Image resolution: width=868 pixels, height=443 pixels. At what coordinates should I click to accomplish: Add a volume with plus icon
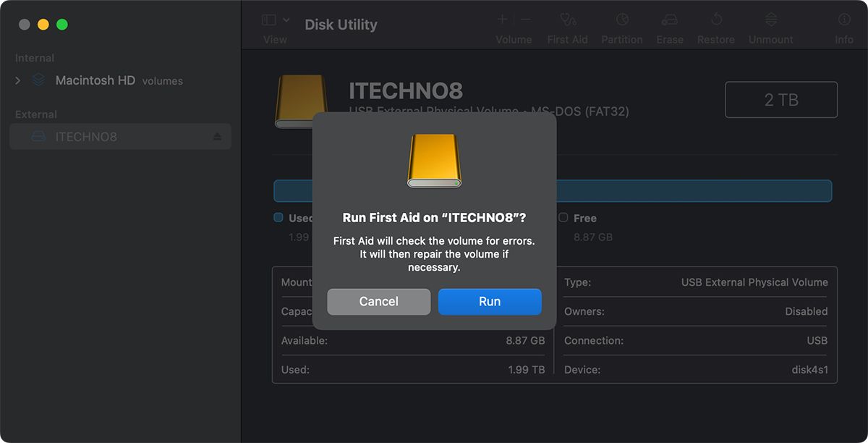(502, 20)
